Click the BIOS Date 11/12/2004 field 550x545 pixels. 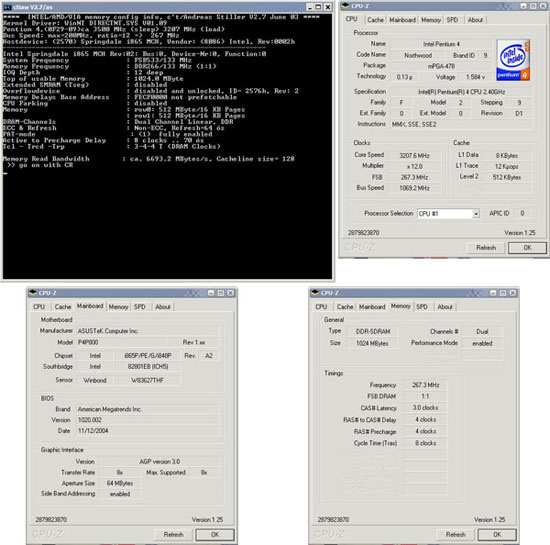(x=148, y=431)
